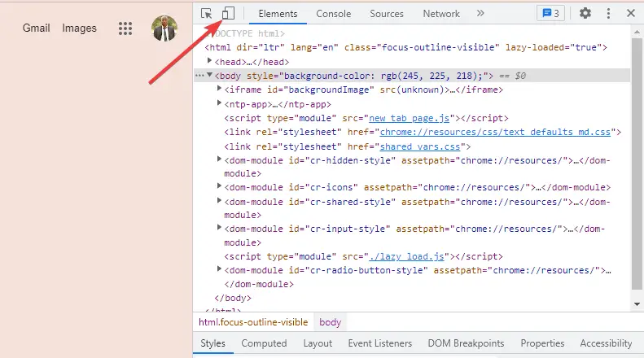
Task: Open the Accessibility pane tab
Action: [x=606, y=343]
